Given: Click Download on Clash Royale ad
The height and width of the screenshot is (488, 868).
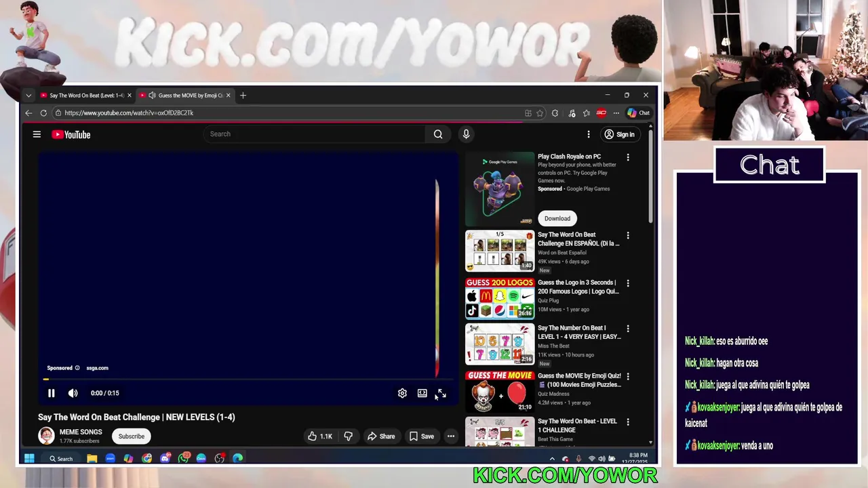Looking at the screenshot, I should tap(557, 218).
